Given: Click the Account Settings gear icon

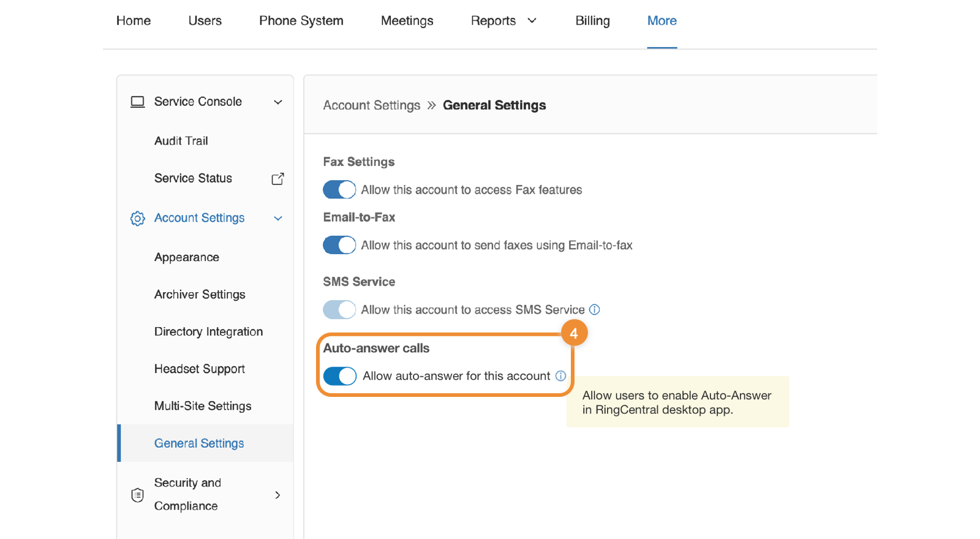Looking at the screenshot, I should click(138, 219).
